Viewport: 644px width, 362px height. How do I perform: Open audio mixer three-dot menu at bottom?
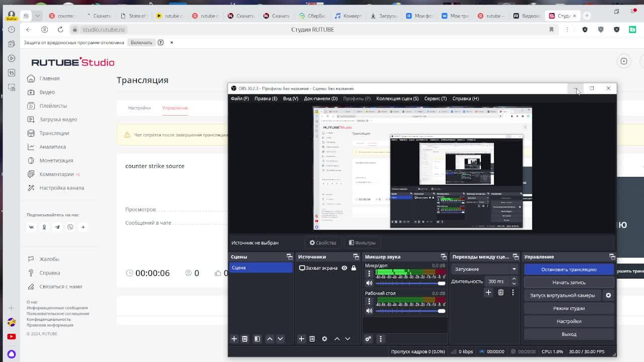pyautogui.click(x=380, y=339)
